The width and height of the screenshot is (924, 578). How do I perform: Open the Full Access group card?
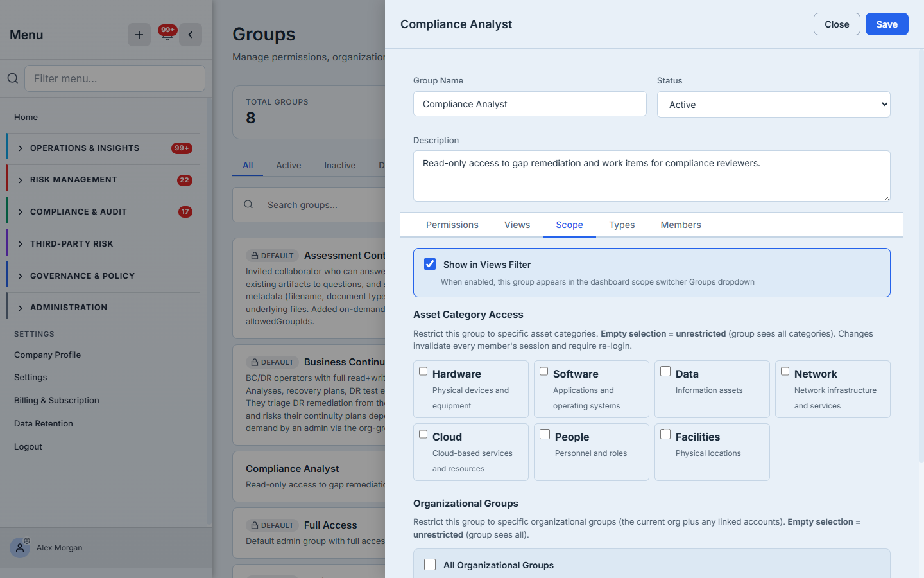(x=309, y=533)
